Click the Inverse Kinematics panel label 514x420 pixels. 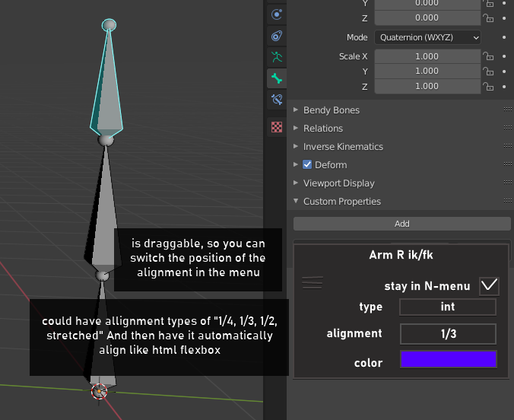coord(343,146)
